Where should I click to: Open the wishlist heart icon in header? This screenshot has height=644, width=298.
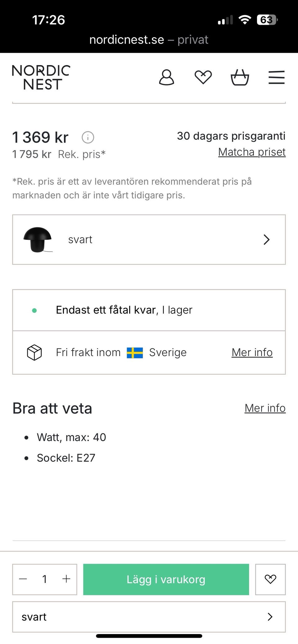pos(203,77)
